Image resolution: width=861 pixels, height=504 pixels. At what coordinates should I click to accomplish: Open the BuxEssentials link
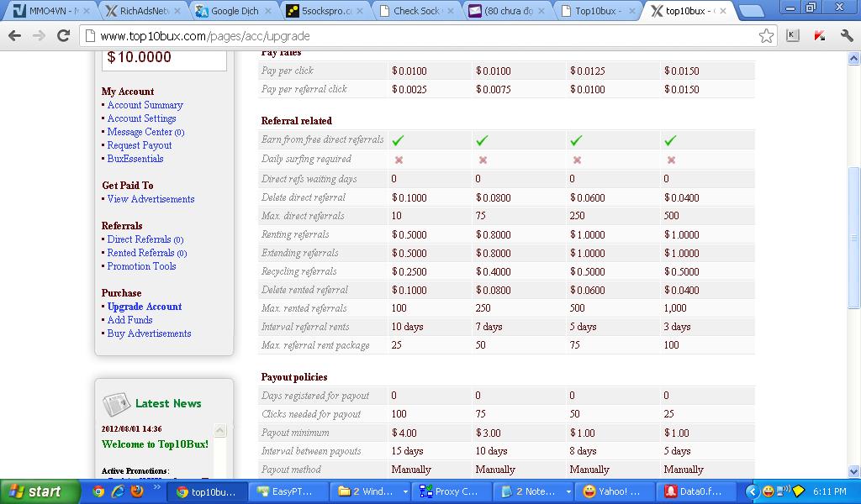(135, 159)
